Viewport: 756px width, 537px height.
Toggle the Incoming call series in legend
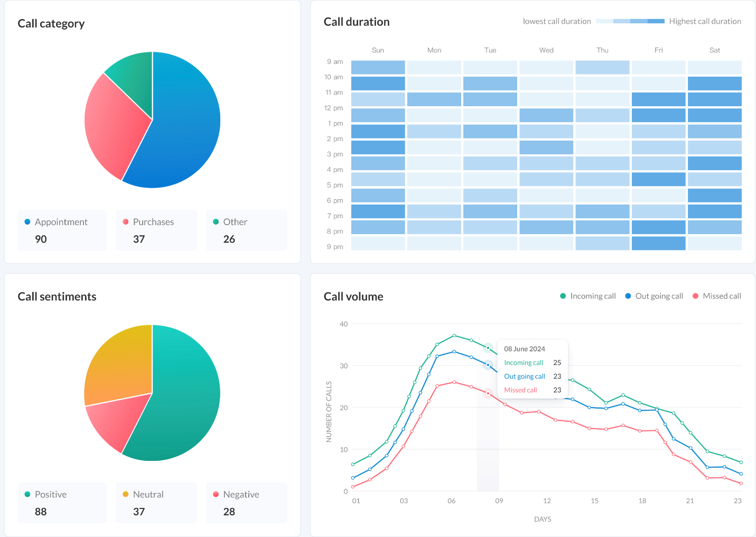pos(587,296)
